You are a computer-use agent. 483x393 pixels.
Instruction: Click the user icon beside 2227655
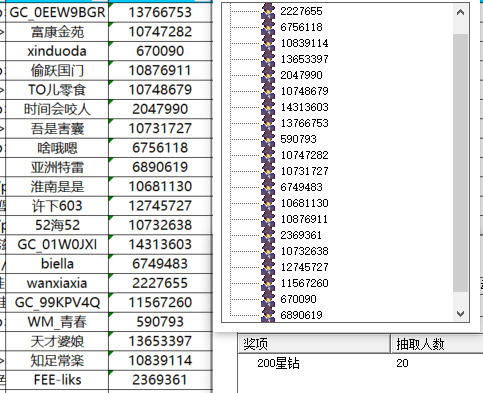click(268, 11)
